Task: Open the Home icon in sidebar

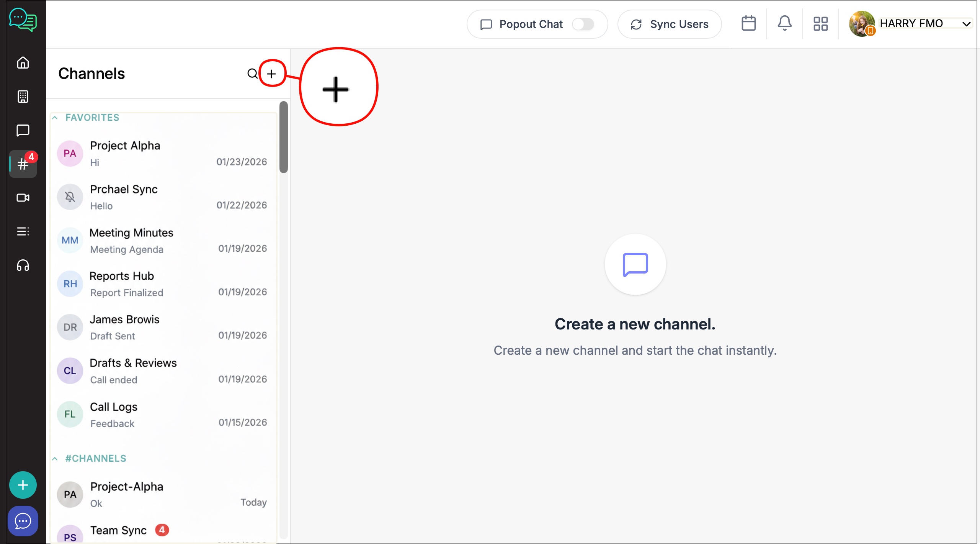Action: (23, 63)
